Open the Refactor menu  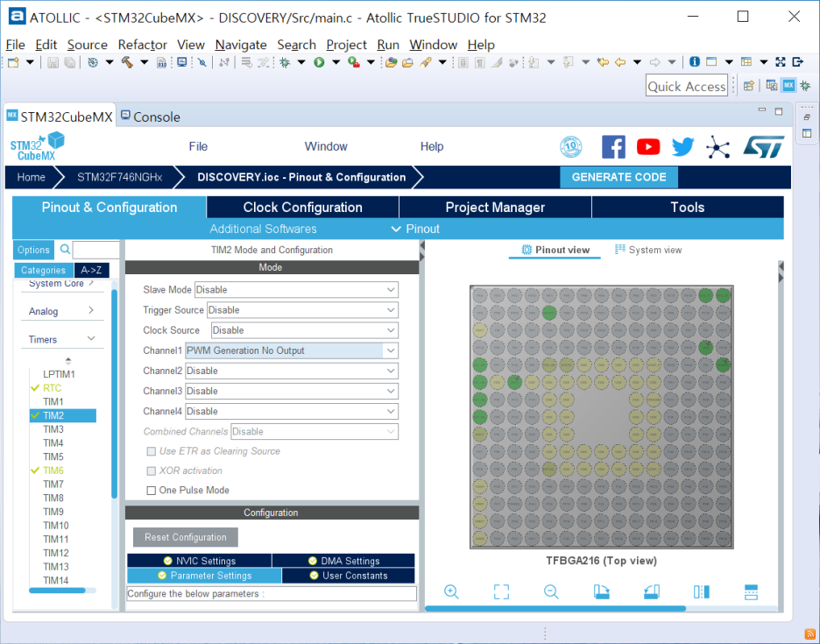click(142, 45)
